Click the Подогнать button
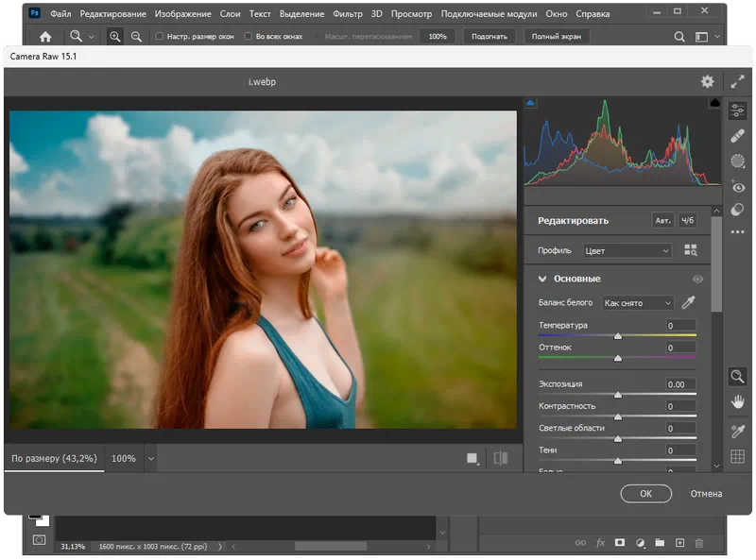Viewport: 756px width, 560px height. pos(489,36)
